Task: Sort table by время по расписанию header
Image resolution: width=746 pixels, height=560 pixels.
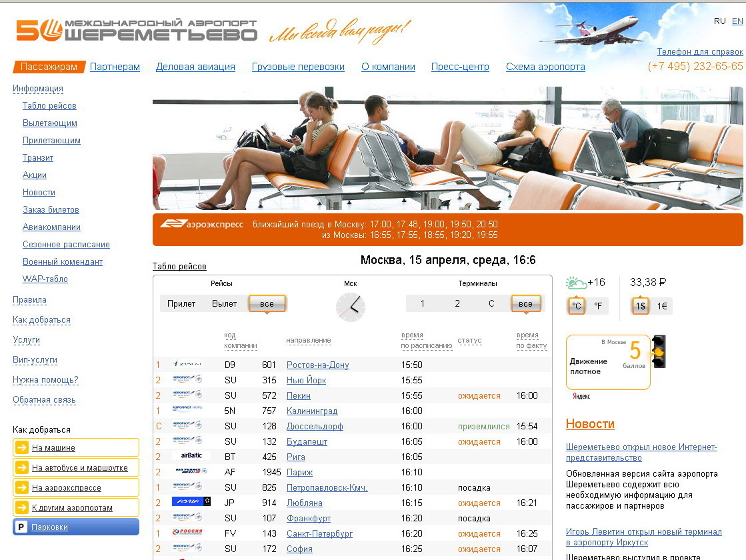Action: 427,341
